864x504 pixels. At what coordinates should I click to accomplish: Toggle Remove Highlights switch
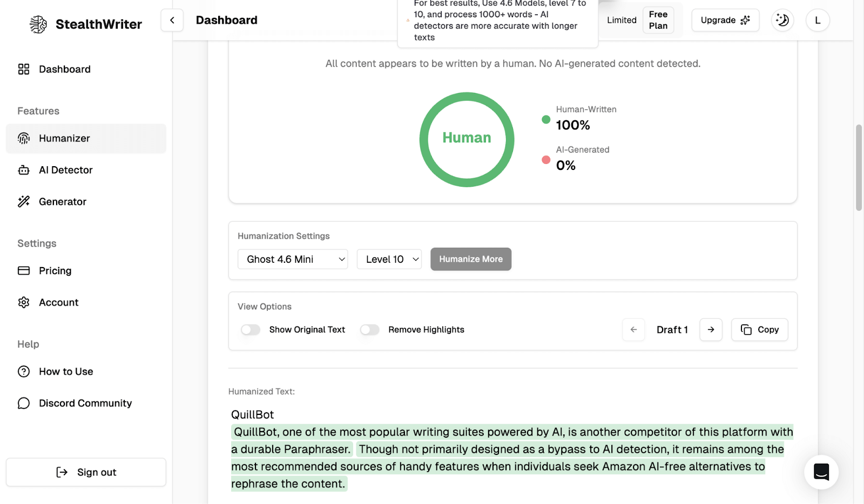[370, 330]
